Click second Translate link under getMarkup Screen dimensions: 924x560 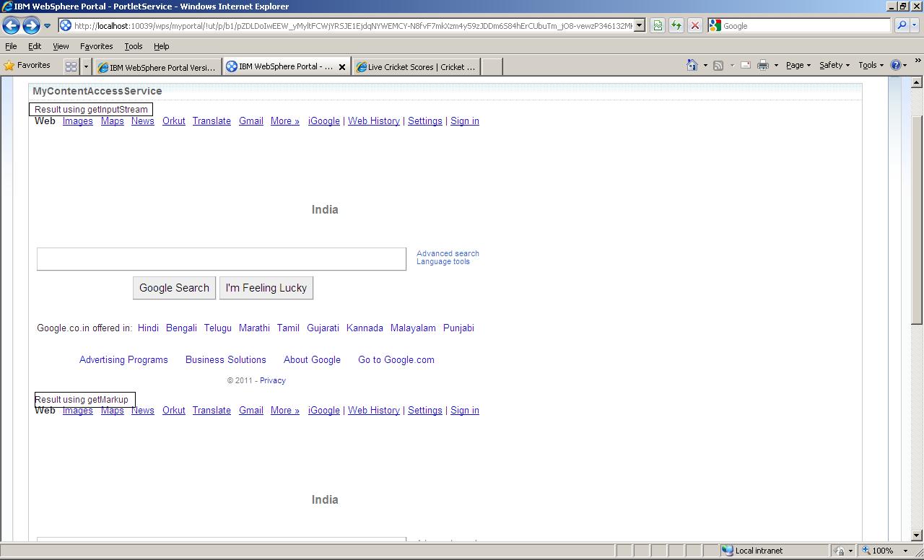(x=212, y=411)
